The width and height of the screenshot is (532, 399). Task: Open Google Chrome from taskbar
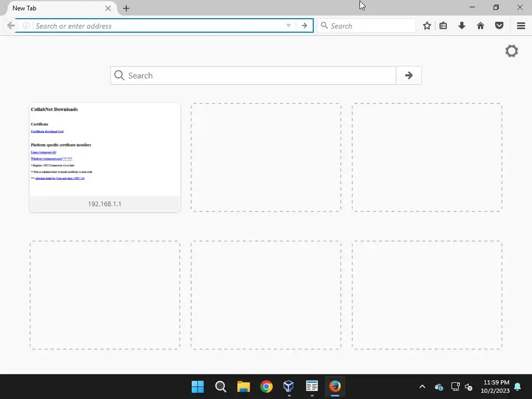(267, 387)
